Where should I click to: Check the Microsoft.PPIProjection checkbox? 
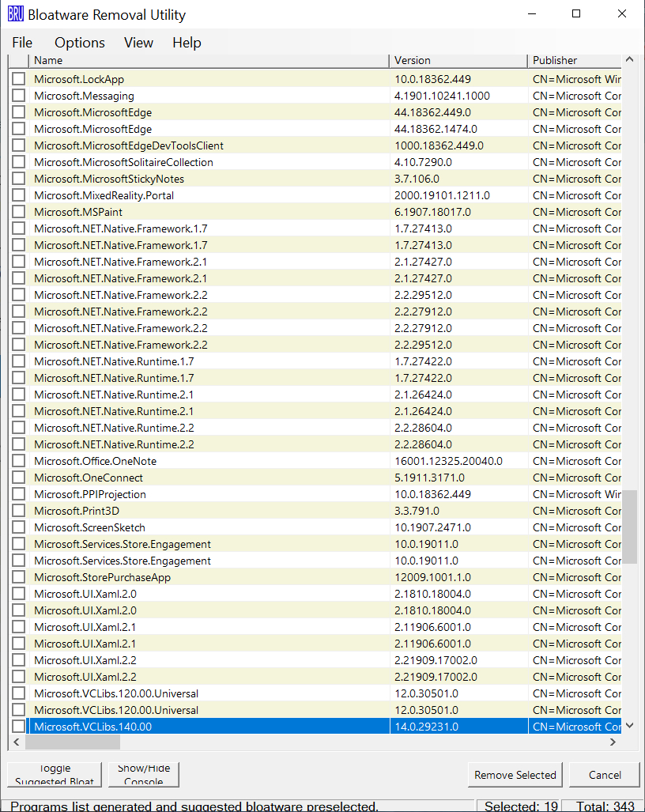19,493
